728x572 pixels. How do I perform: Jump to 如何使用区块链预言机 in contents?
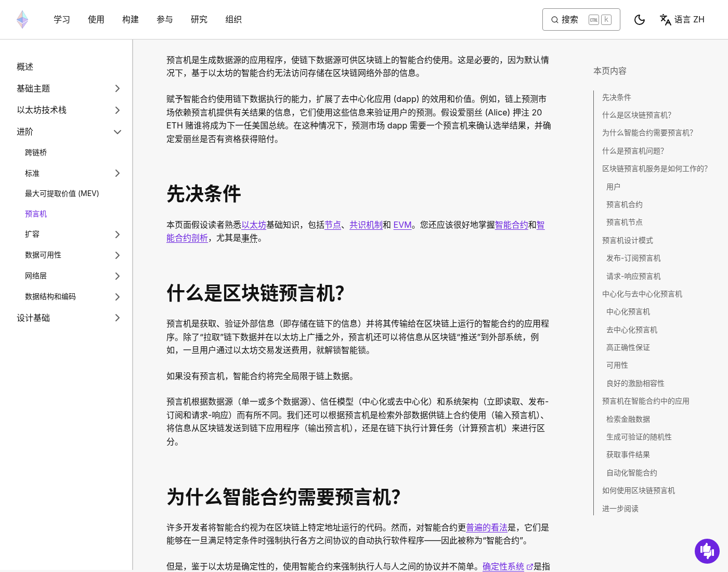(639, 490)
